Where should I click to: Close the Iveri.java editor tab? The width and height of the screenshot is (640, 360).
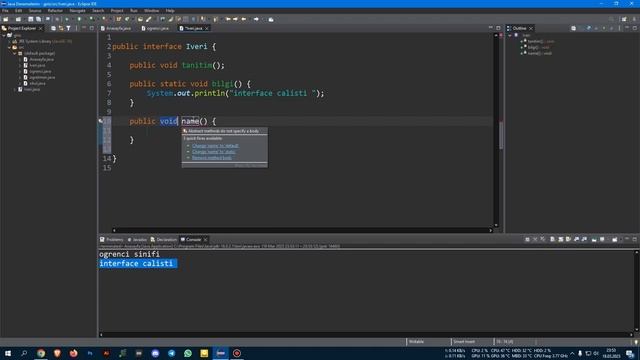[207, 28]
